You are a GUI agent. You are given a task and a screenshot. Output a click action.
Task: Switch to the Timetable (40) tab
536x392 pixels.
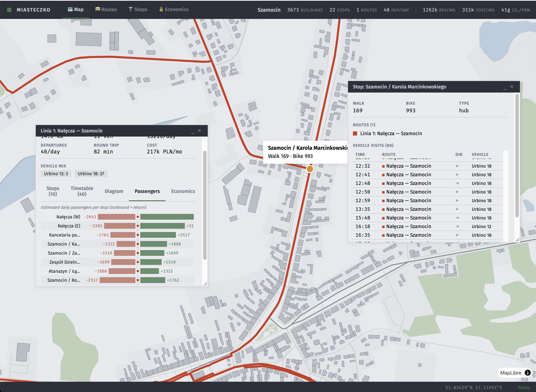click(x=82, y=191)
